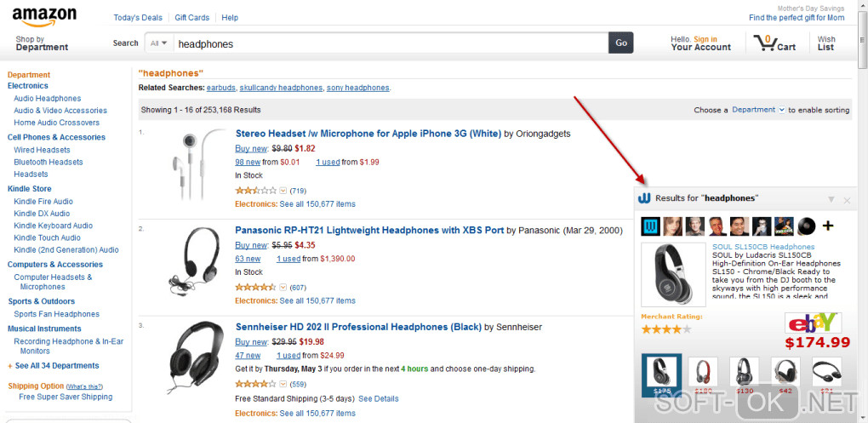Click the plus icon in Wajam popup
This screenshot has width=868, height=423.
827,226
